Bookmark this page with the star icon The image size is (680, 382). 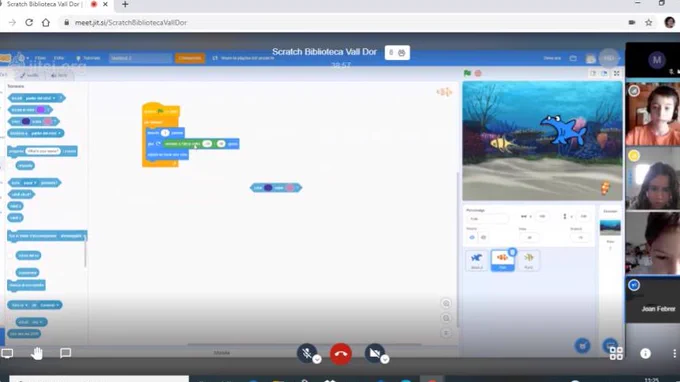pos(648,23)
